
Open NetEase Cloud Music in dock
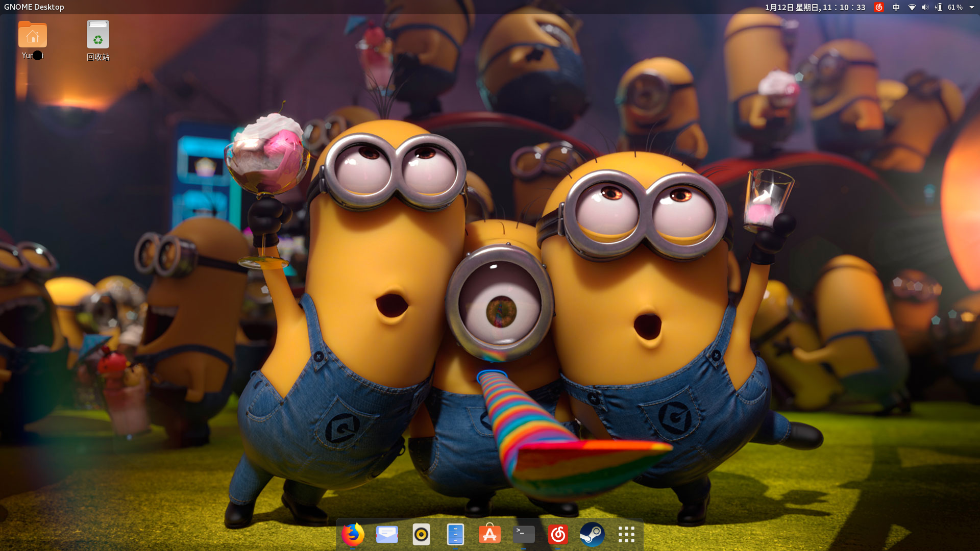558,534
